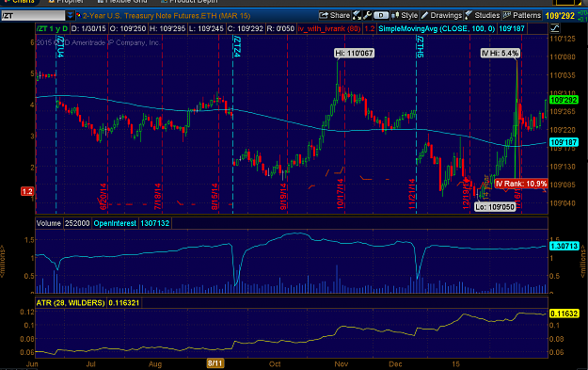
Task: Expand the symbol selector dropdown arrow
Action: click(71, 16)
